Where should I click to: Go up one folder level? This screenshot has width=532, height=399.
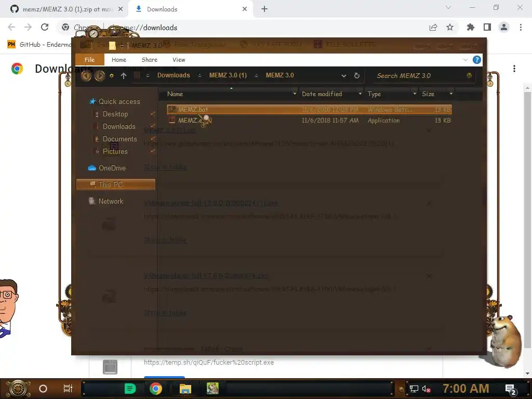(x=124, y=76)
